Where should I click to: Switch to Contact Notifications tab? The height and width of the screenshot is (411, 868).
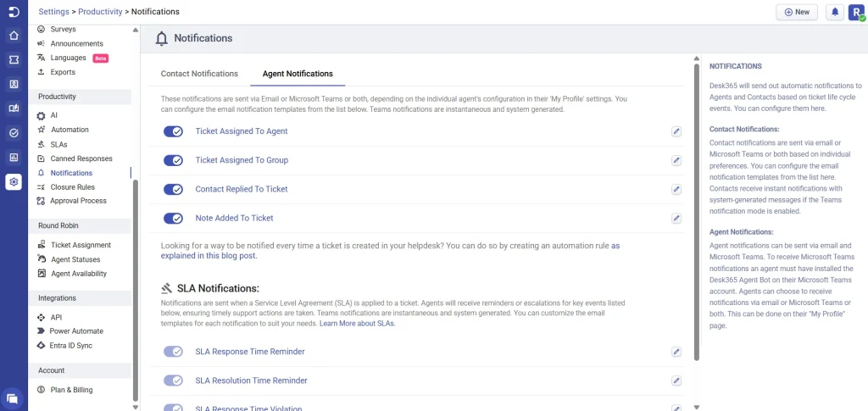[199, 74]
